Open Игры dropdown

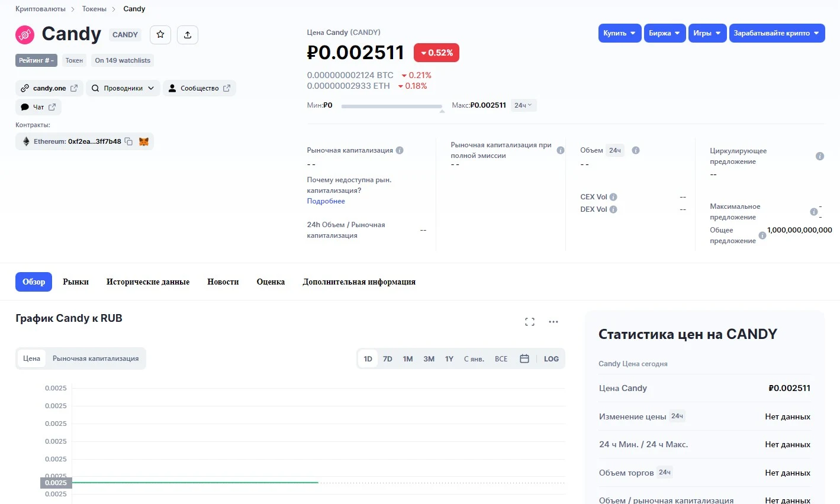[707, 33]
